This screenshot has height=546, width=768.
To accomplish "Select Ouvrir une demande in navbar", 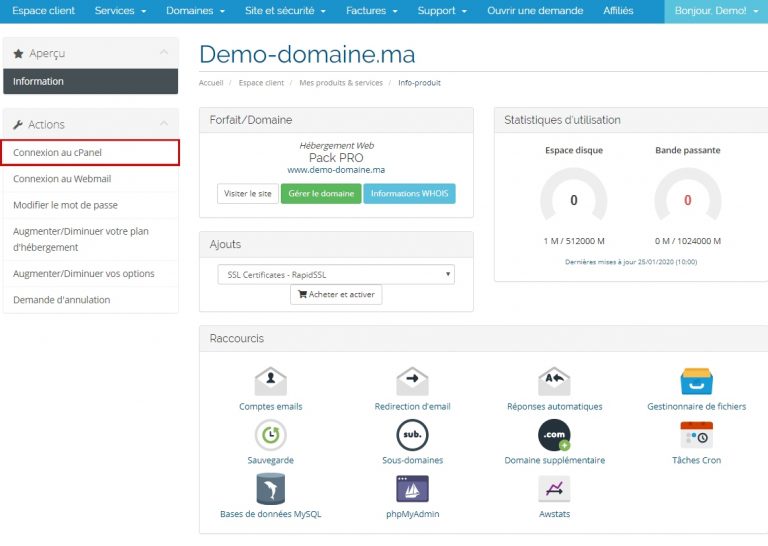I will click(535, 11).
